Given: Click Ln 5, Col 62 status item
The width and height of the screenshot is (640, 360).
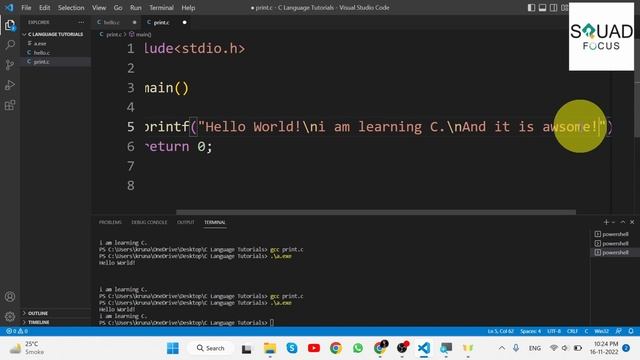Looking at the screenshot, I should point(500,331).
